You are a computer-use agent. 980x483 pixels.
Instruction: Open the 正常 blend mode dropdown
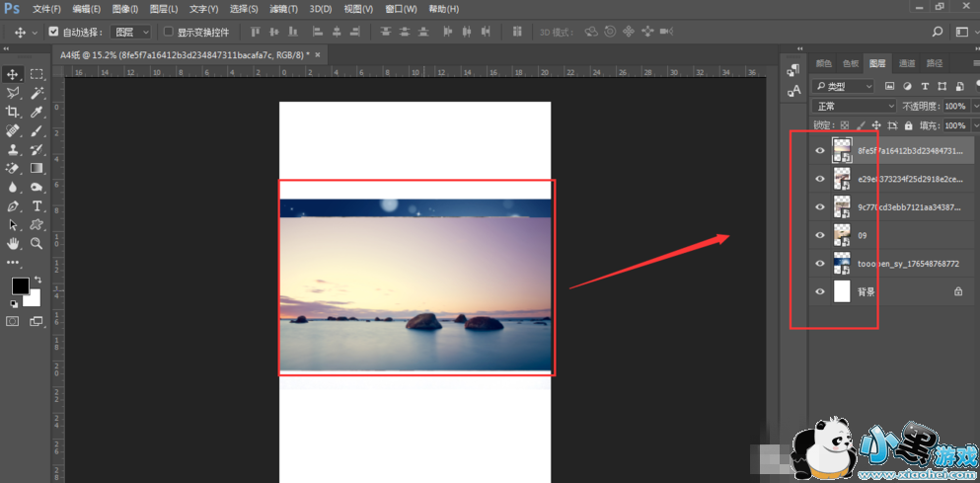854,106
